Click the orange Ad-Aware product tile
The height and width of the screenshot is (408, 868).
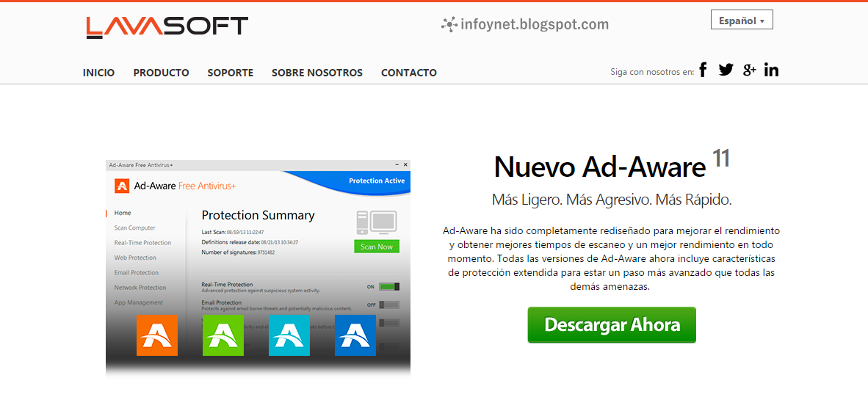157,335
